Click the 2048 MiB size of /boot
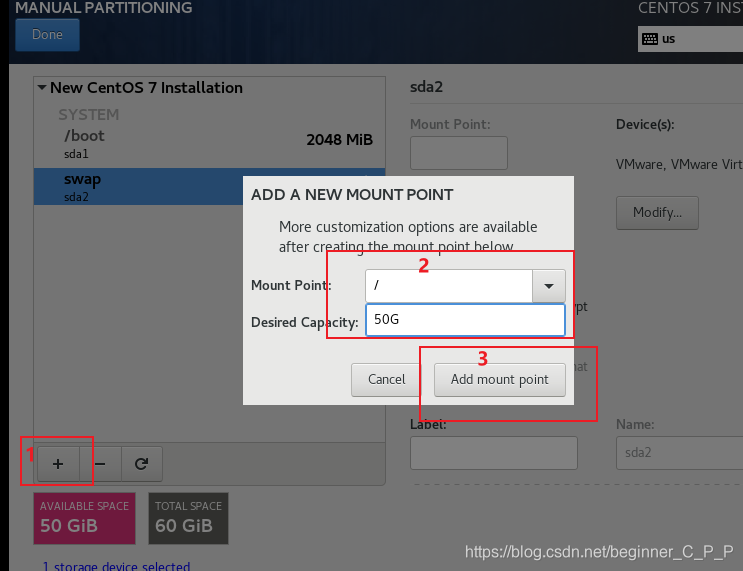743x571 pixels. 339,140
